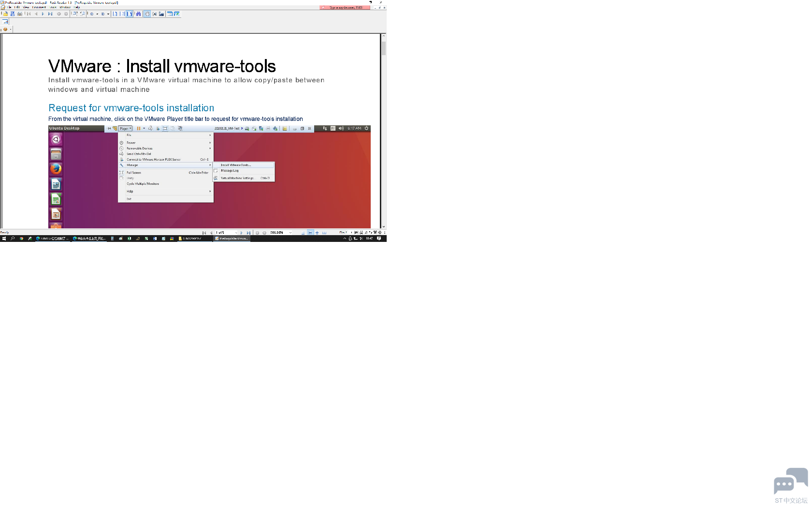Click the Help question mark icon
812x508 pixels.
pyautogui.click(x=5, y=29)
